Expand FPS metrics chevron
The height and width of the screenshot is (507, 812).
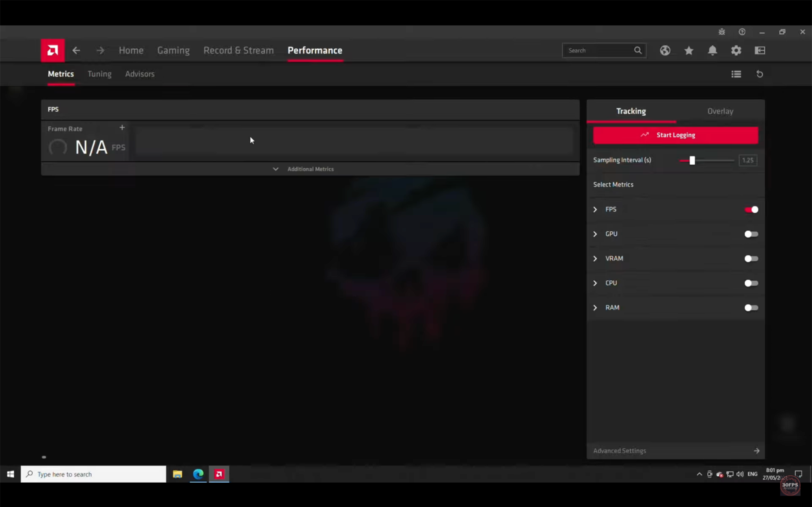coord(595,210)
